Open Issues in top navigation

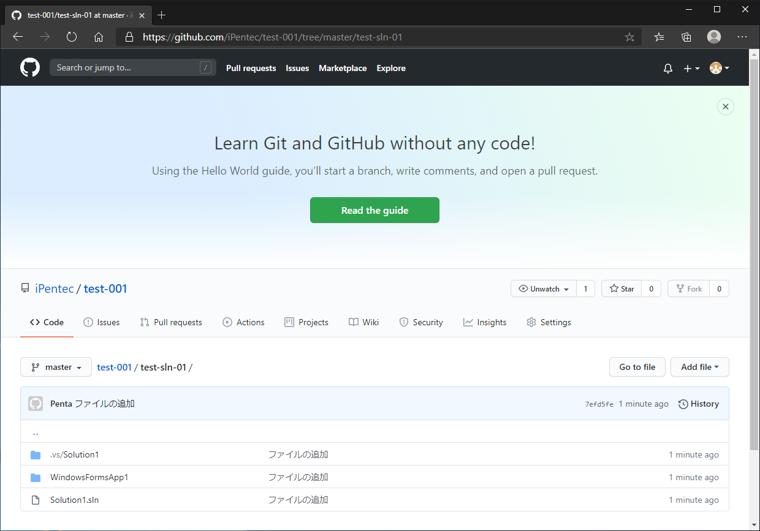297,68
